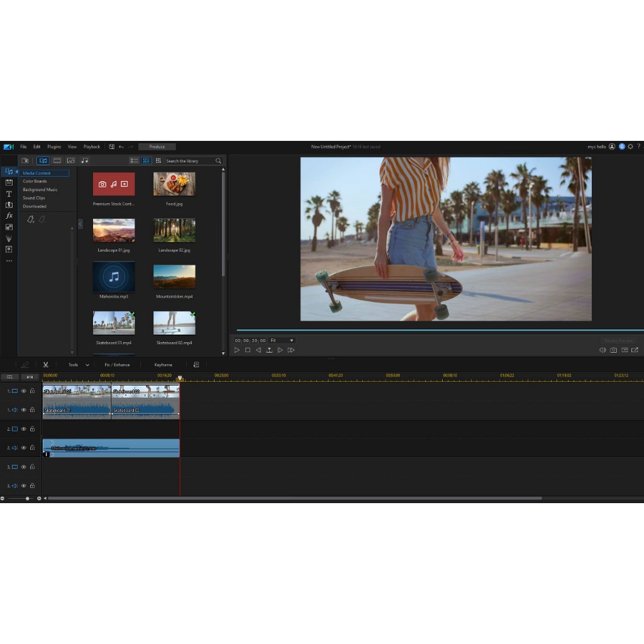The height and width of the screenshot is (644, 644).
Task: Collapse the library side panel arrow
Action: click(x=80, y=224)
